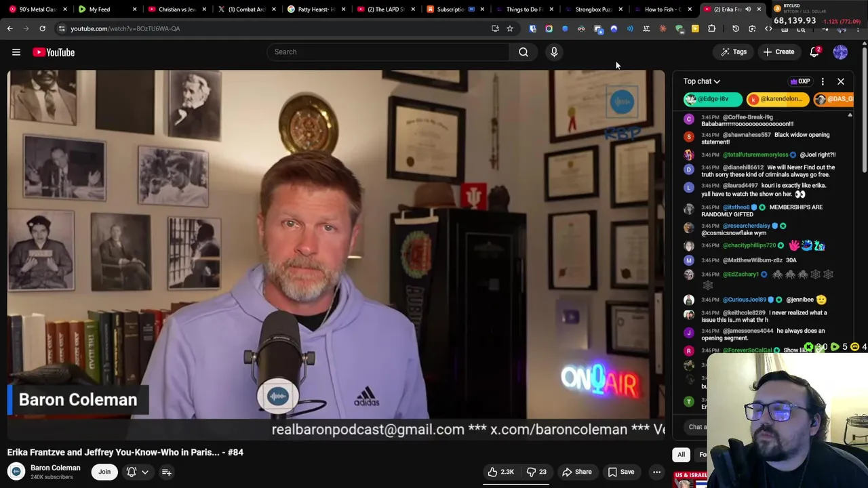Bookmark this page with star icon

[510, 28]
